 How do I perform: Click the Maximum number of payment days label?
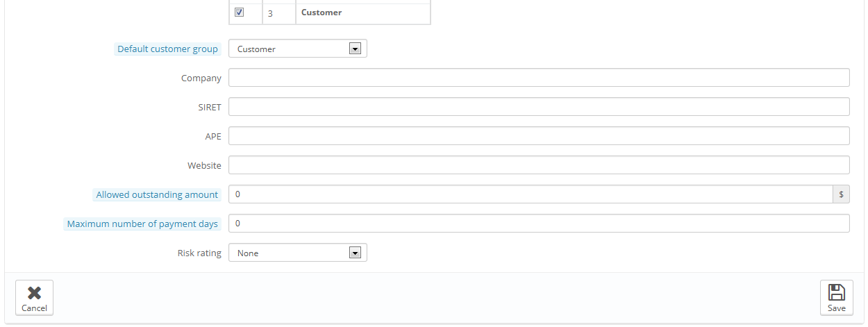[142, 224]
